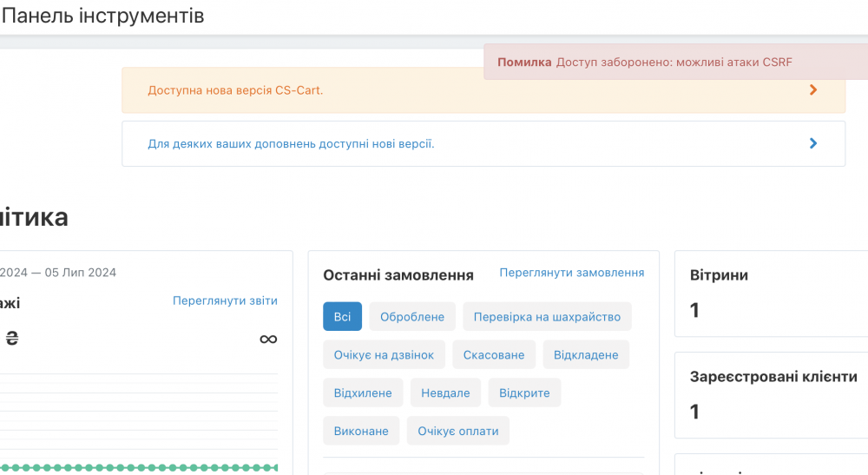This screenshot has width=868, height=475.
Task: Click the orange chevron on CS-Cart update notice
Action: click(813, 89)
